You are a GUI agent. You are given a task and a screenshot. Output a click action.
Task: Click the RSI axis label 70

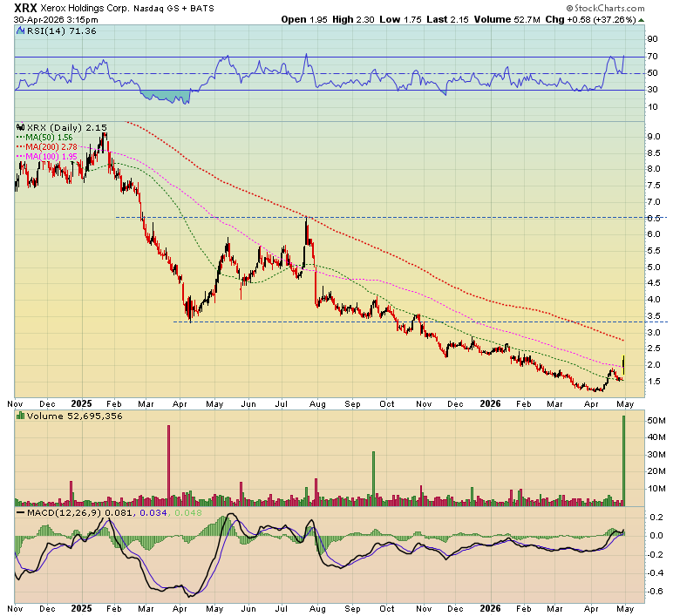click(x=653, y=57)
